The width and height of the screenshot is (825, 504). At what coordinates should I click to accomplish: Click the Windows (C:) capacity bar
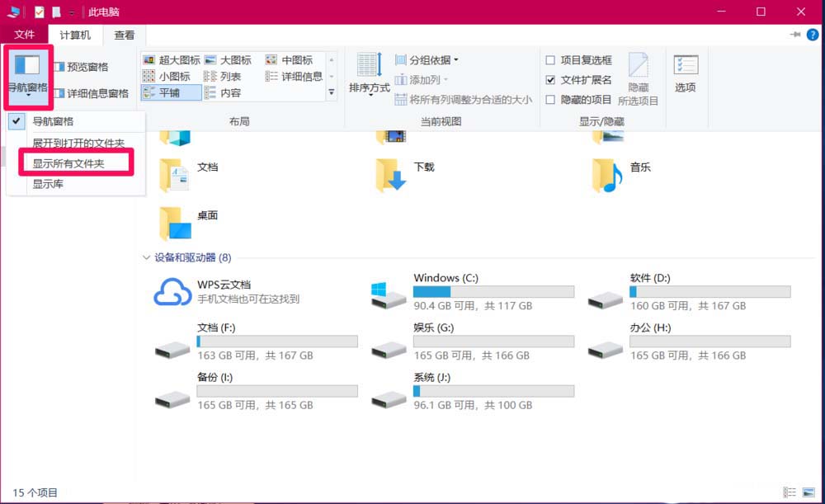point(493,291)
